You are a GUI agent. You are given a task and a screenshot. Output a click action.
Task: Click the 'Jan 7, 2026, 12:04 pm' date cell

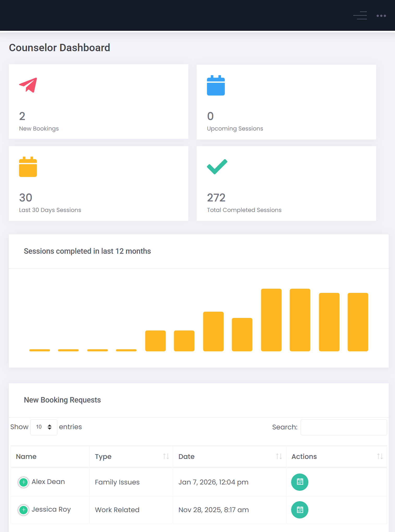pyautogui.click(x=213, y=482)
